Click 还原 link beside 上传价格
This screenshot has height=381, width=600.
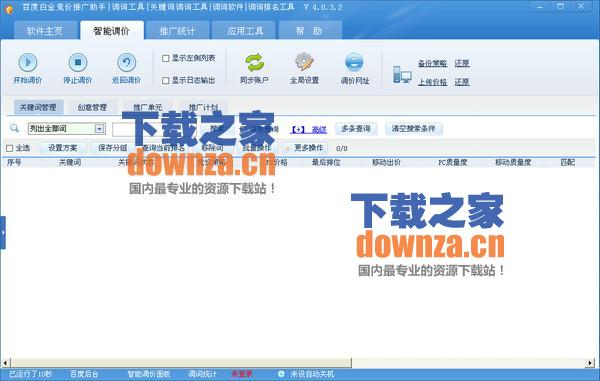click(462, 82)
